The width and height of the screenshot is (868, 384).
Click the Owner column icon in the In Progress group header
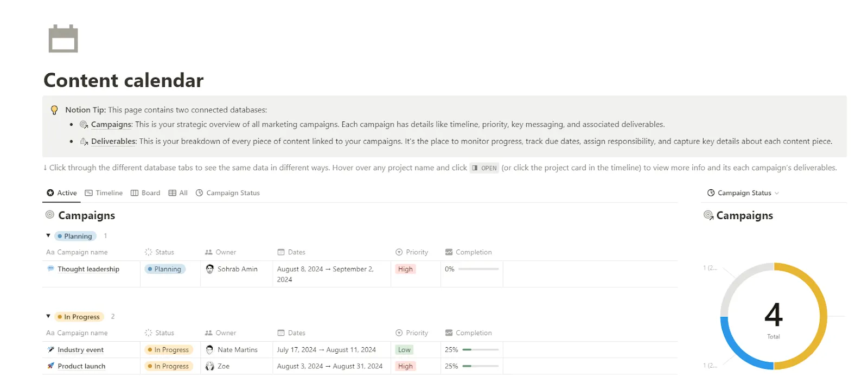coord(209,333)
